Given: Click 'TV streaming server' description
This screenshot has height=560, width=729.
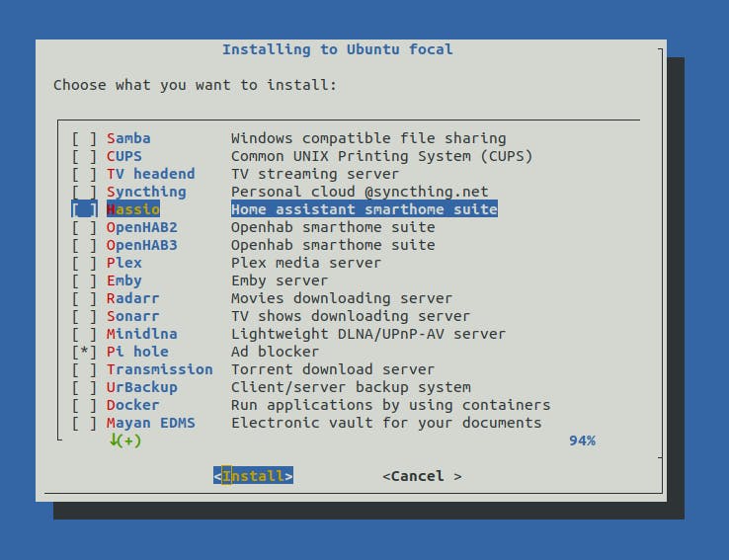Looking at the screenshot, I should tap(315, 174).
